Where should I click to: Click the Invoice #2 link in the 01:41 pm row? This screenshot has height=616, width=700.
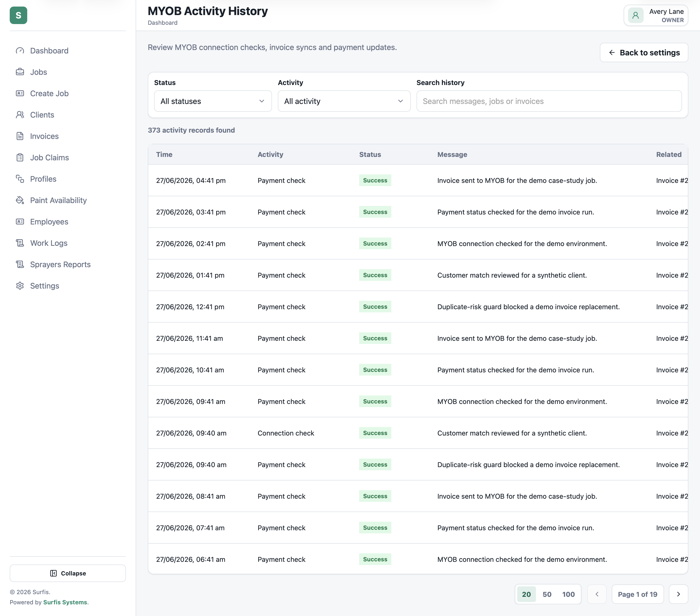(x=672, y=275)
